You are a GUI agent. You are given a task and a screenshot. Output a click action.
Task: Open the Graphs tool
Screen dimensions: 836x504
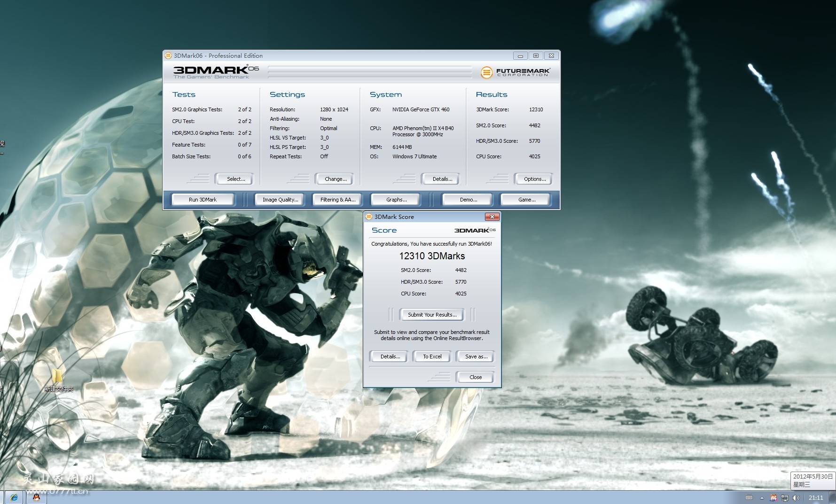[x=397, y=200]
